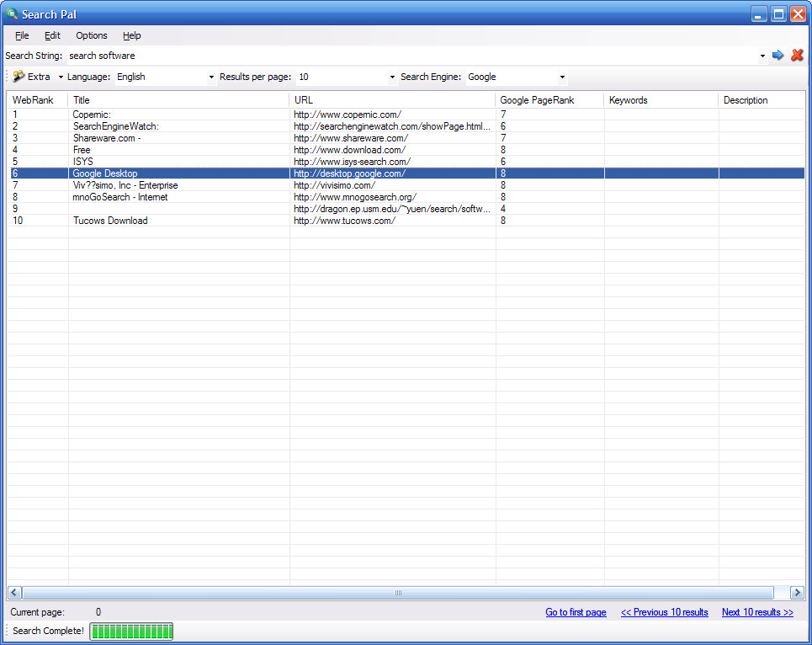
Task: Click the Extra tools icon
Action: 19,76
